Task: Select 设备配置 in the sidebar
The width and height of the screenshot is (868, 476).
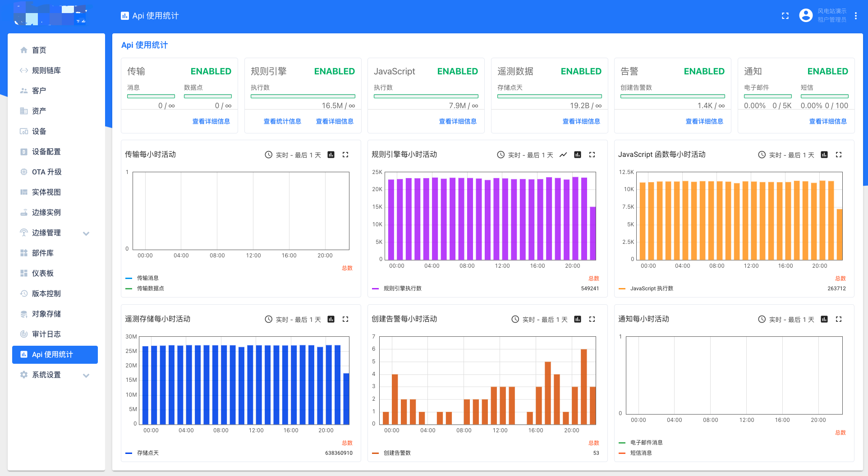Action: point(55,151)
